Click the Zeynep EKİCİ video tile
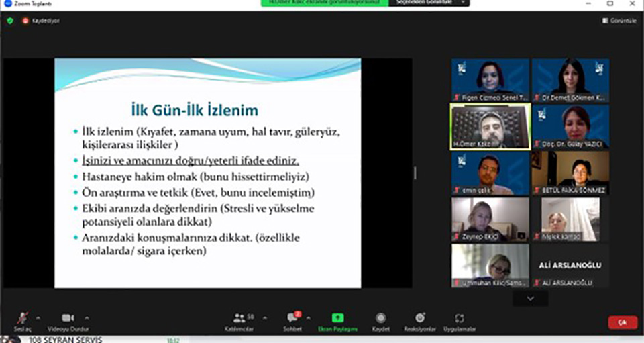Screen dimensions: 644x343 pos(490,219)
